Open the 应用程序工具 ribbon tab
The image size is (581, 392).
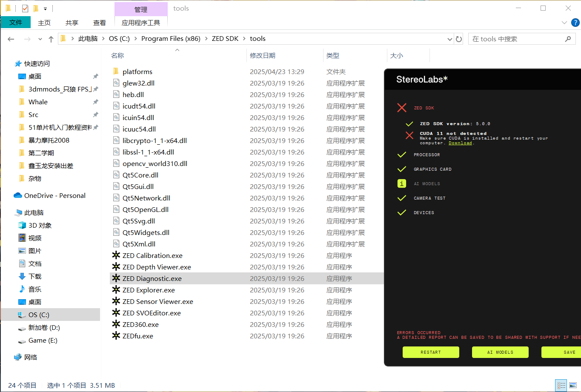point(141,23)
